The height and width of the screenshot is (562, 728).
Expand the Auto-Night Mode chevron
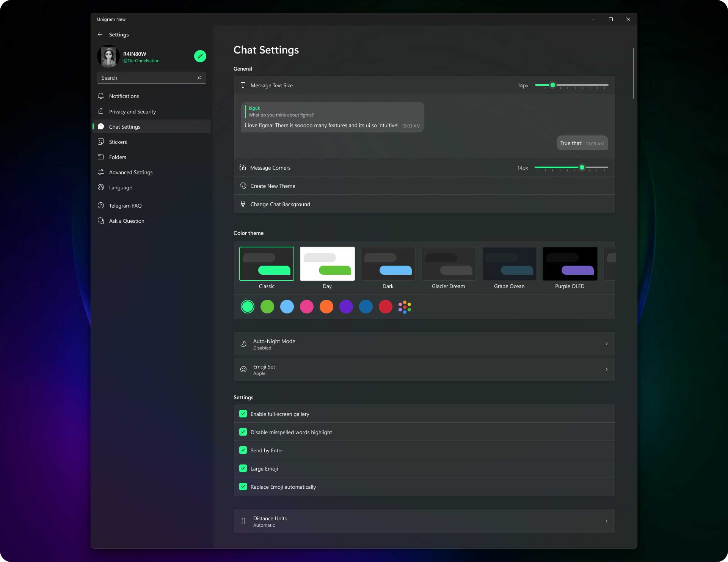click(607, 344)
